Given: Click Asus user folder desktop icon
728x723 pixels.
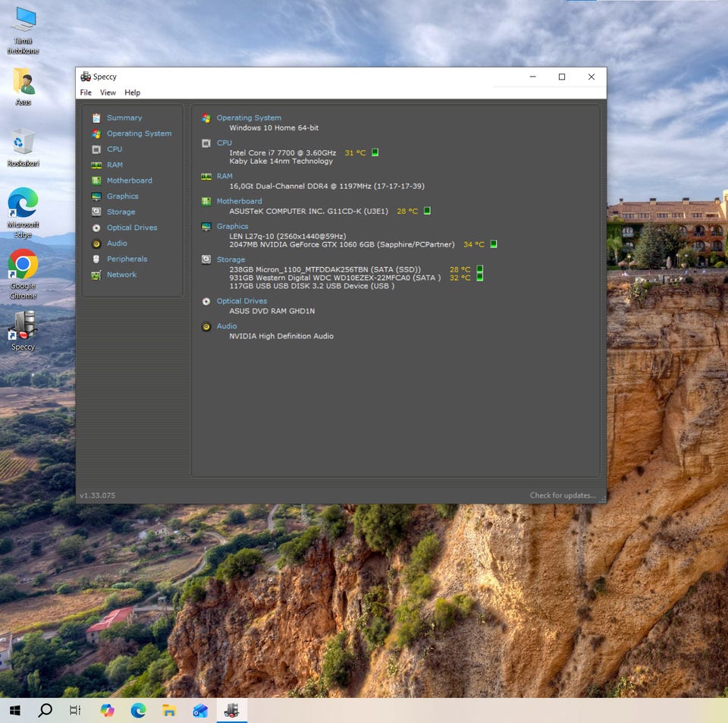Looking at the screenshot, I should (x=23, y=86).
